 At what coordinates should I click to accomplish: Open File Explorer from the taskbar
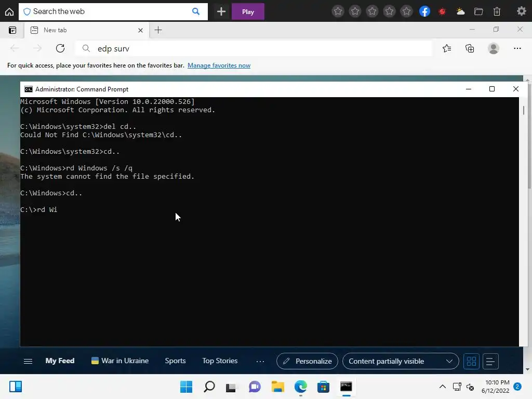tap(277, 387)
